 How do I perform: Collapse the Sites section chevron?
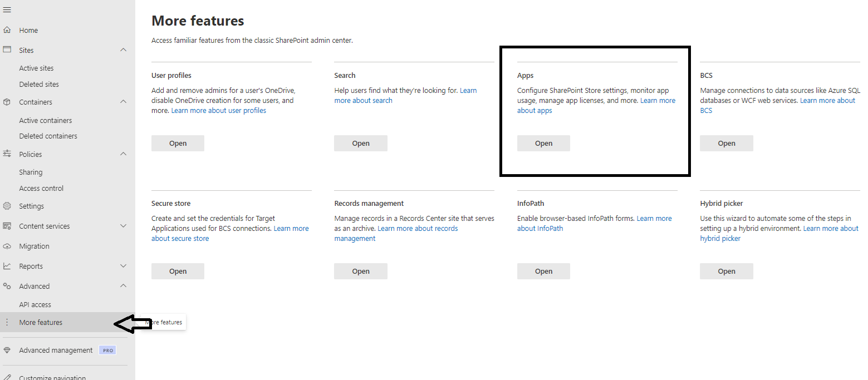(124, 50)
